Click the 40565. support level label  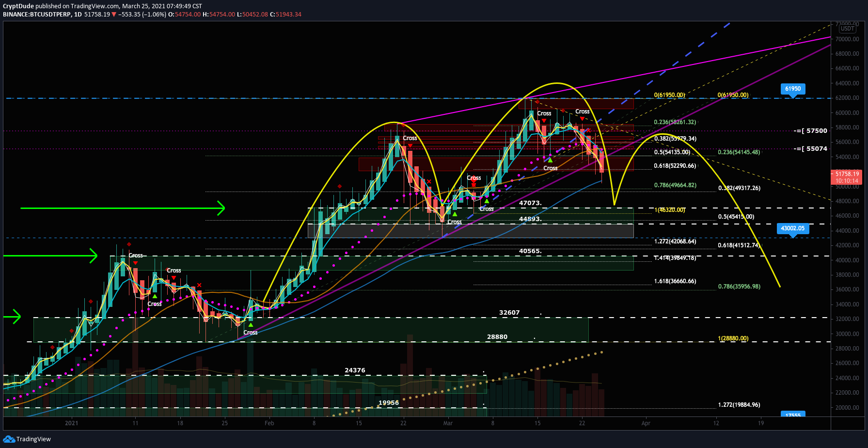coord(530,251)
